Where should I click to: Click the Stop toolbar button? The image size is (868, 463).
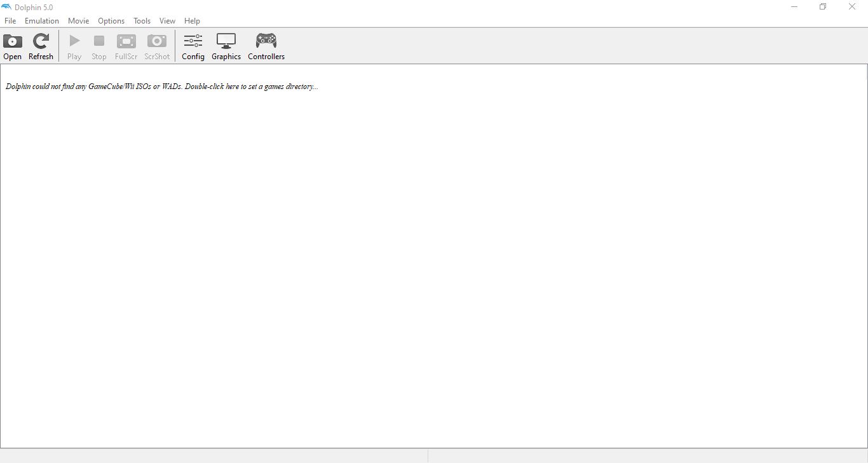(x=99, y=46)
